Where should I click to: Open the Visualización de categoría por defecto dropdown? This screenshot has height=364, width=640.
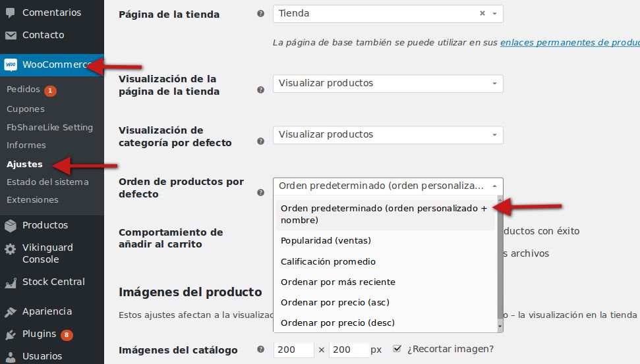(388, 134)
